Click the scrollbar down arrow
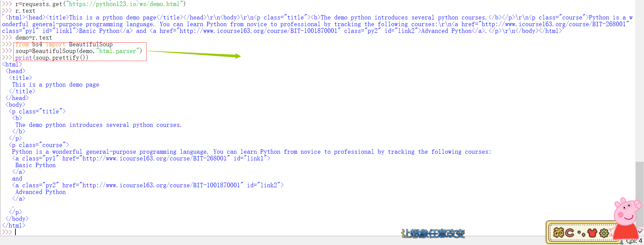 [x=640, y=232]
